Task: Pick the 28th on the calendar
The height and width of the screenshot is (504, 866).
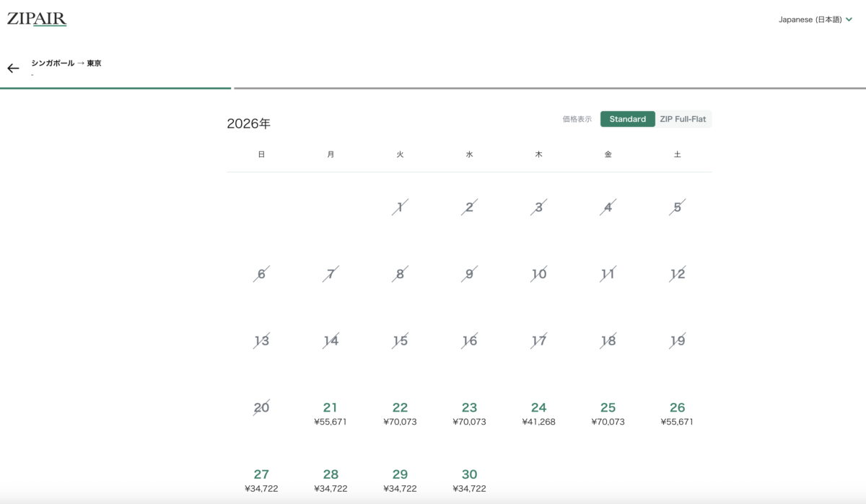Action: coord(331,480)
